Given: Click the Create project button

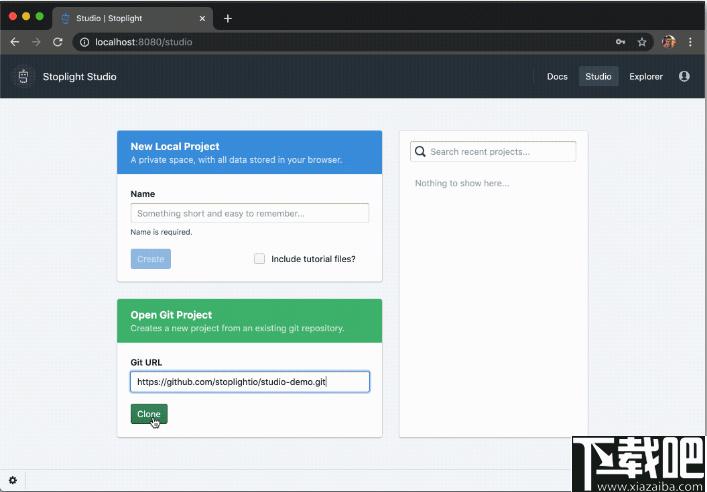Looking at the screenshot, I should [150, 259].
